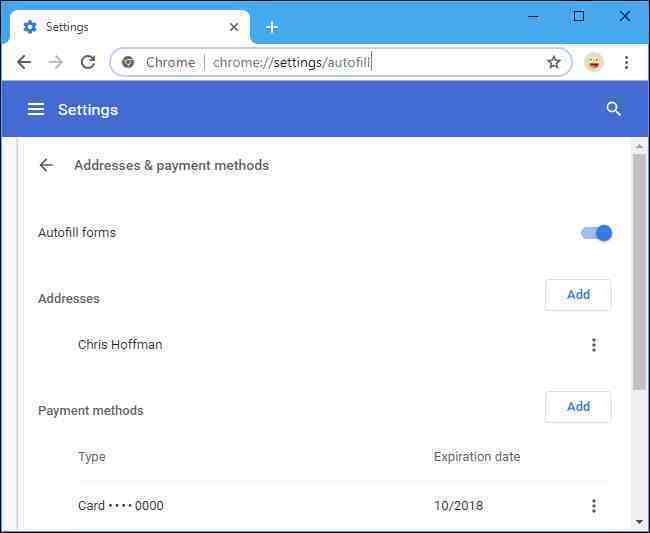
Task: Click the Settings title in blue header
Action: pyautogui.click(x=88, y=110)
